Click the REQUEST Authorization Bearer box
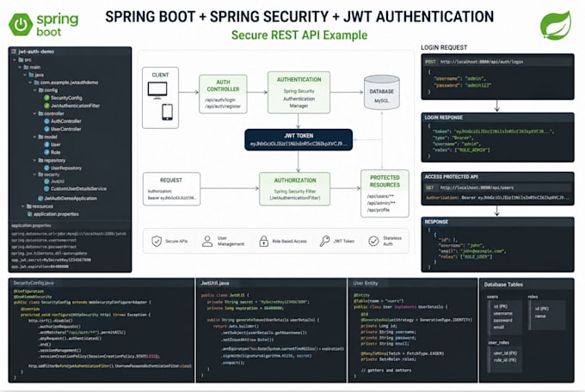585x392 pixels. [171, 189]
